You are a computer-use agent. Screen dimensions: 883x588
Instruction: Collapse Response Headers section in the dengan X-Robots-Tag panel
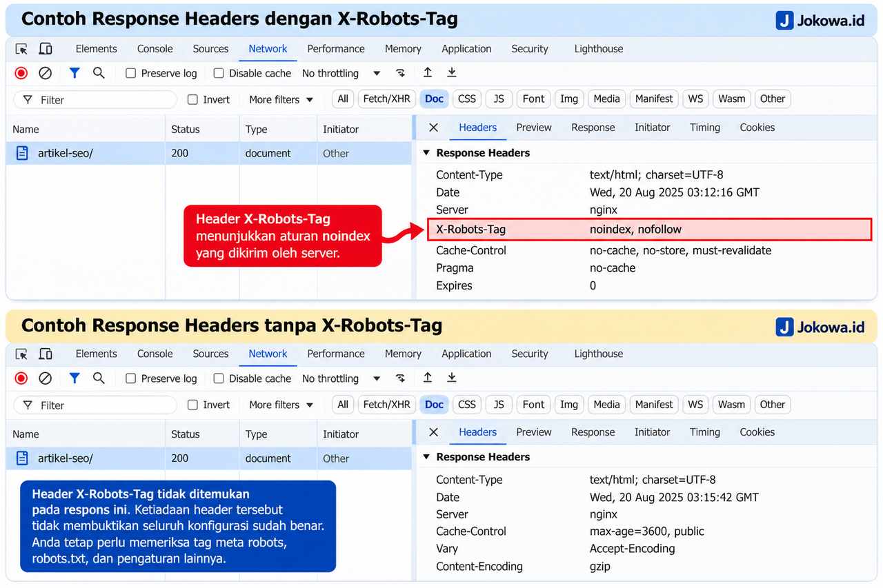click(x=426, y=153)
